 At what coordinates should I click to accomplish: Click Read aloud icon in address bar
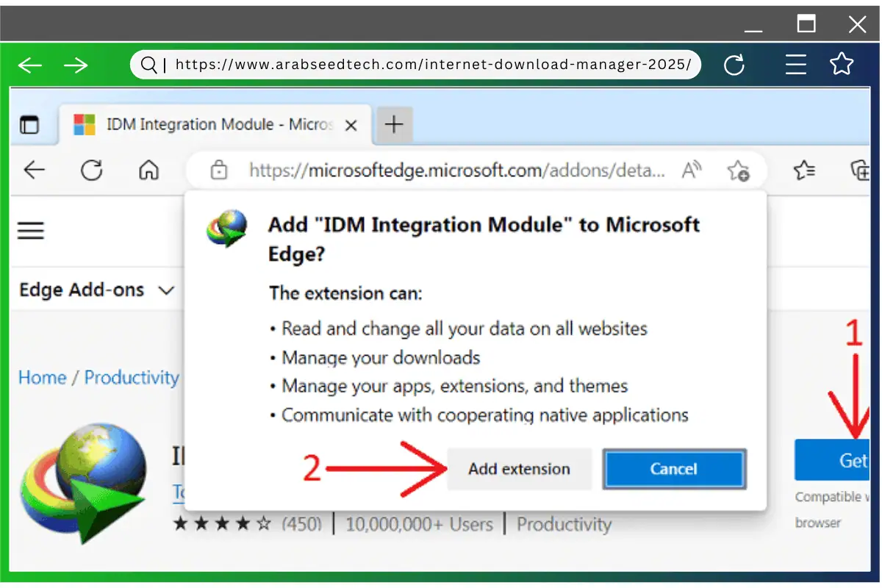pos(692,171)
